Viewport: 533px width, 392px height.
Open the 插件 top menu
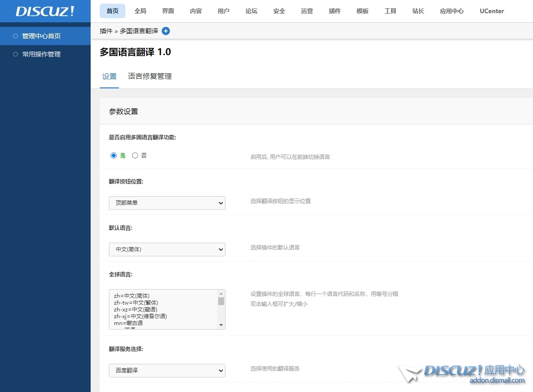[x=335, y=11]
